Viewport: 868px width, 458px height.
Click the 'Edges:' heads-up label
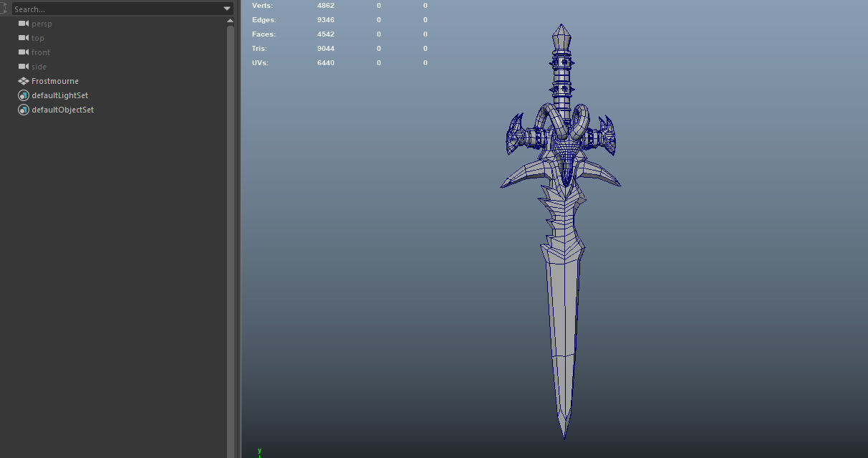(264, 19)
